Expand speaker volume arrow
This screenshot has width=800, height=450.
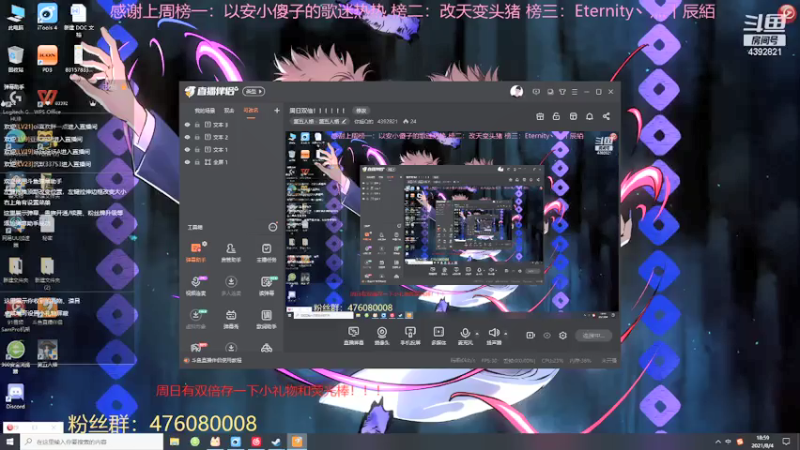pyautogui.click(x=506, y=334)
